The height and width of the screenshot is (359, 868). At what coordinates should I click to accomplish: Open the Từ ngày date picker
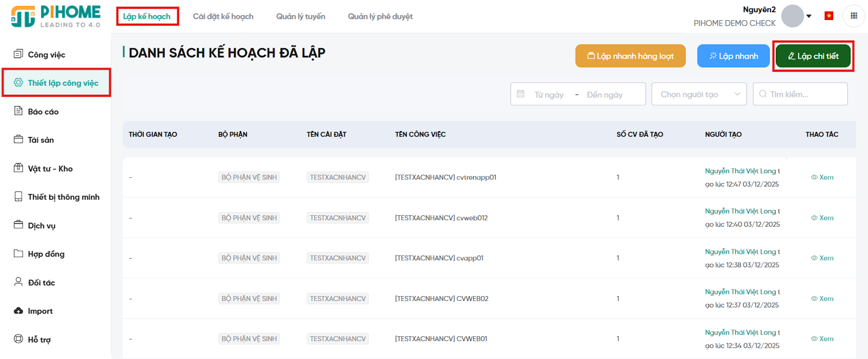[x=548, y=95]
